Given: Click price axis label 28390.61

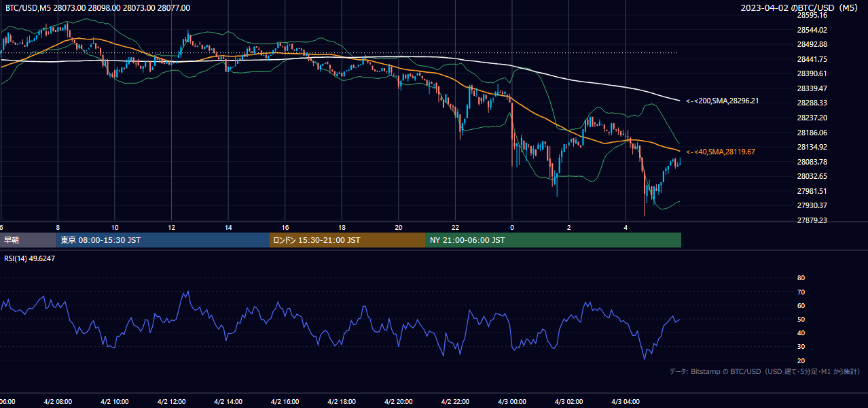Looking at the screenshot, I should click(x=812, y=73).
